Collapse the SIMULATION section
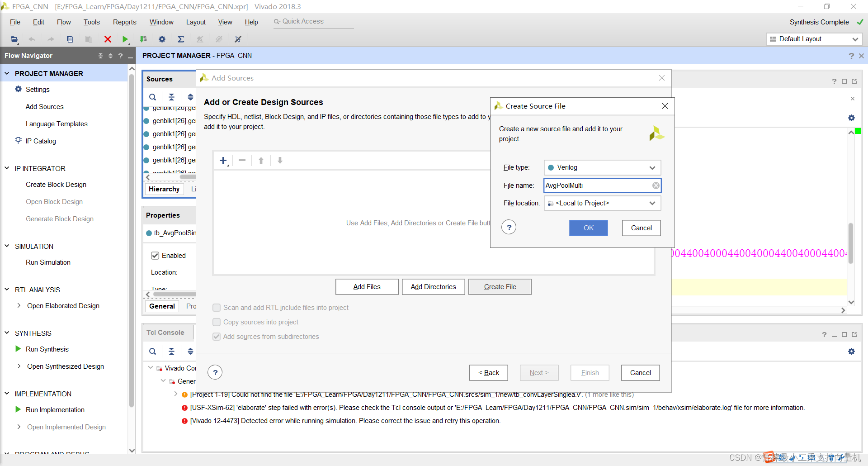The height and width of the screenshot is (466, 868). tap(7, 246)
